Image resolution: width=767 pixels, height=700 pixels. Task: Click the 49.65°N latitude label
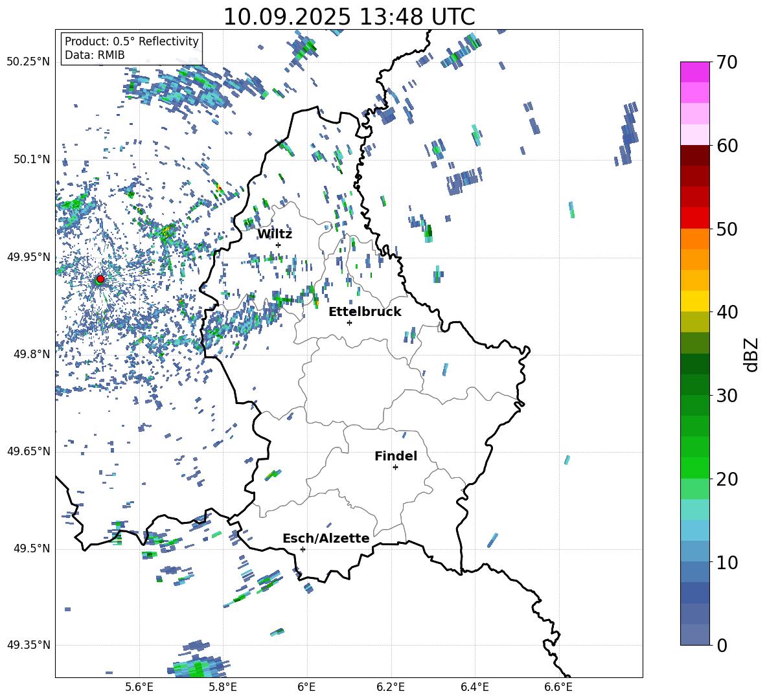(29, 451)
